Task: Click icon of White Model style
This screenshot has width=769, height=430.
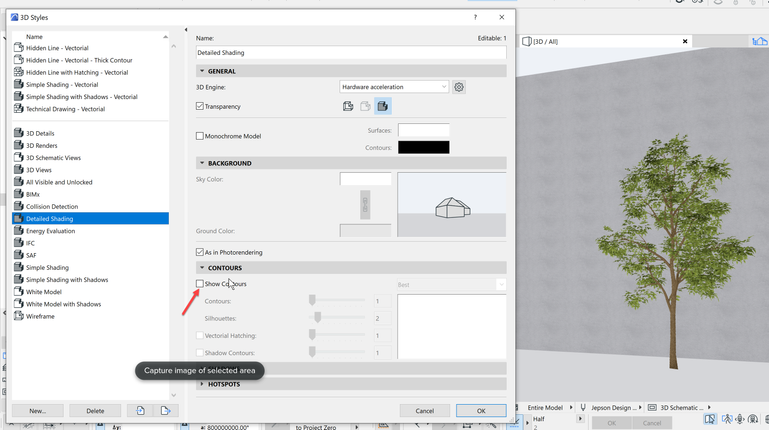Action: point(19,291)
